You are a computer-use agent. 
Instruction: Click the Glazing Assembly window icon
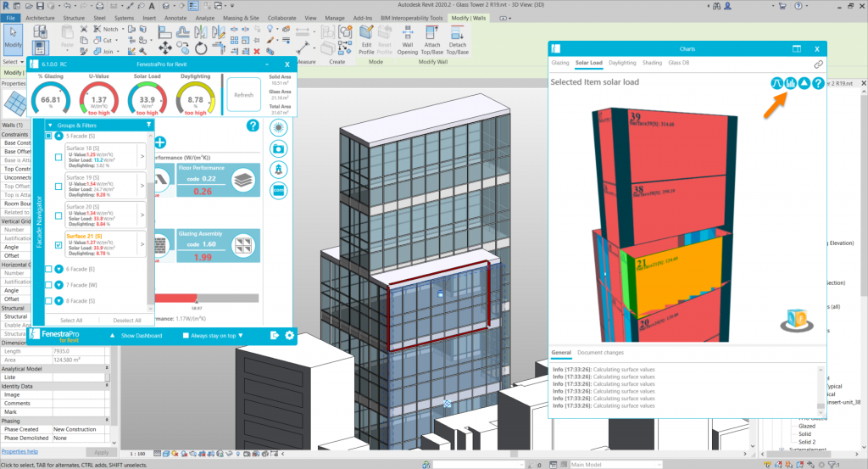pyautogui.click(x=243, y=246)
